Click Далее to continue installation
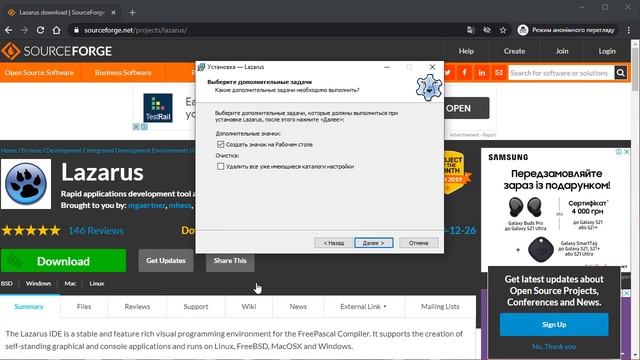Screen dimensions: 640x360 tap(374, 243)
